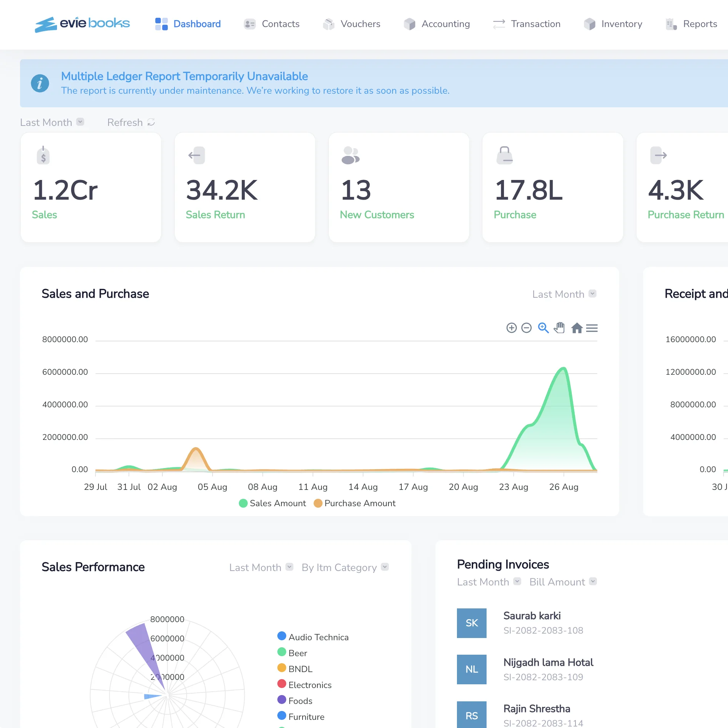Expand the By Itm Category dropdown
This screenshot has width=728, height=728.
345,567
